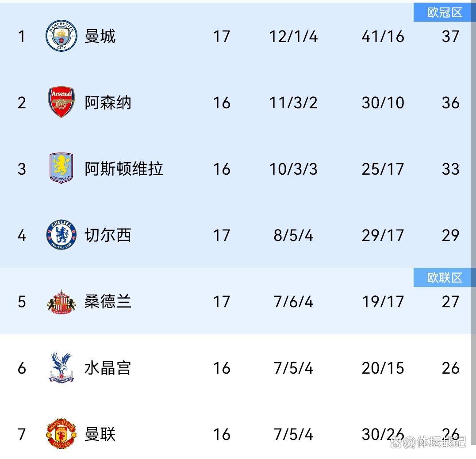Open the 曼城 team name link
The image size is (476, 459).
(100, 36)
